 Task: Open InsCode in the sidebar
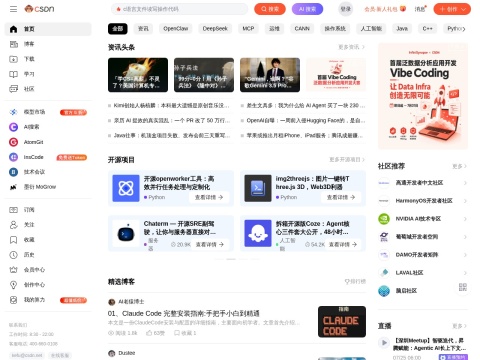pos(48,157)
